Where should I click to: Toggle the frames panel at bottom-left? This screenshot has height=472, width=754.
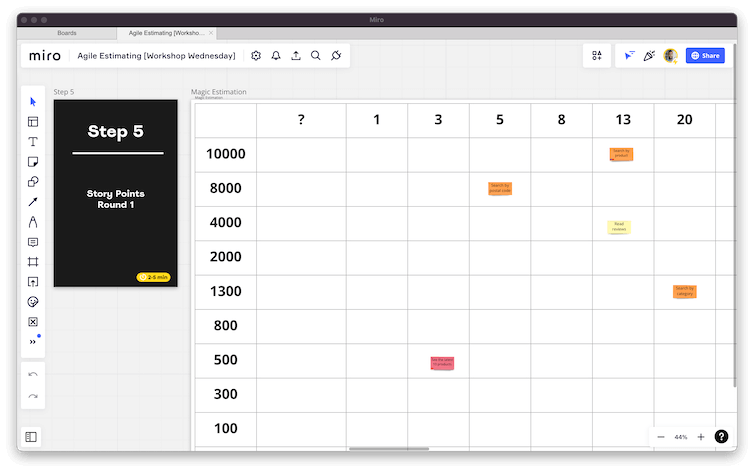[32, 437]
